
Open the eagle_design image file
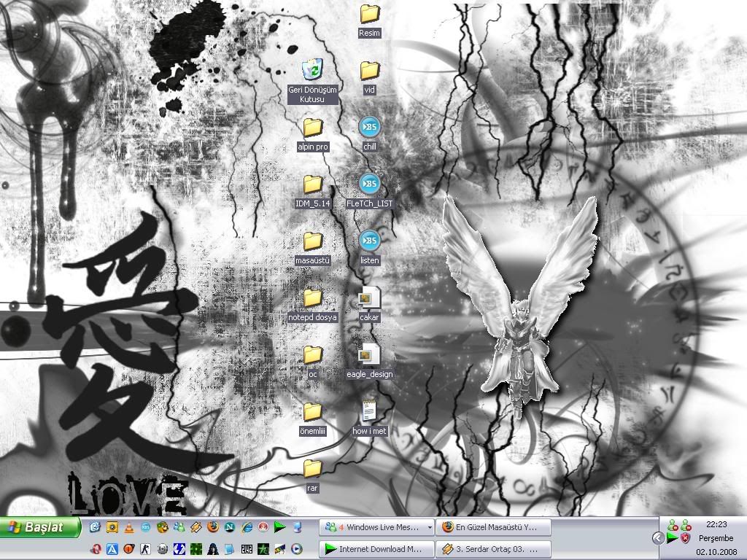coord(369,355)
